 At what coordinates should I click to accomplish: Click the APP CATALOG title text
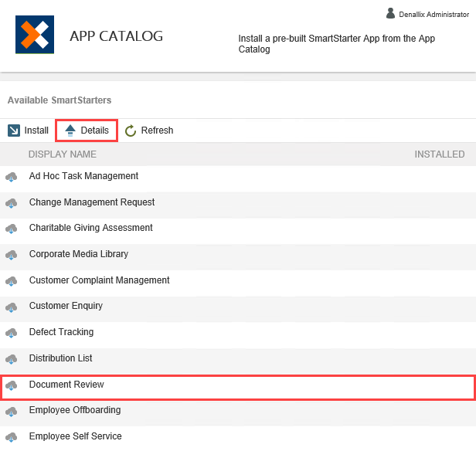click(x=116, y=36)
